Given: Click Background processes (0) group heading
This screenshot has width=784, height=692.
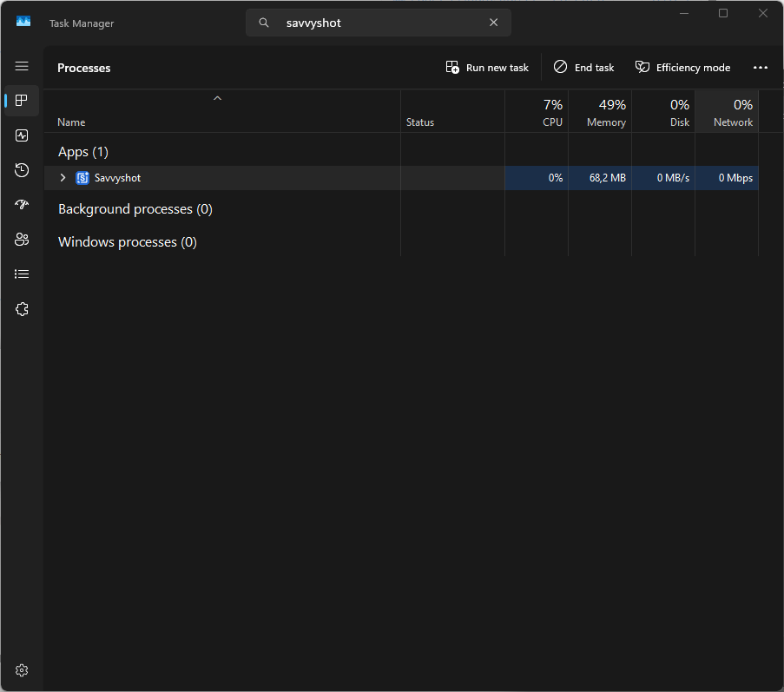Looking at the screenshot, I should (x=135, y=209).
